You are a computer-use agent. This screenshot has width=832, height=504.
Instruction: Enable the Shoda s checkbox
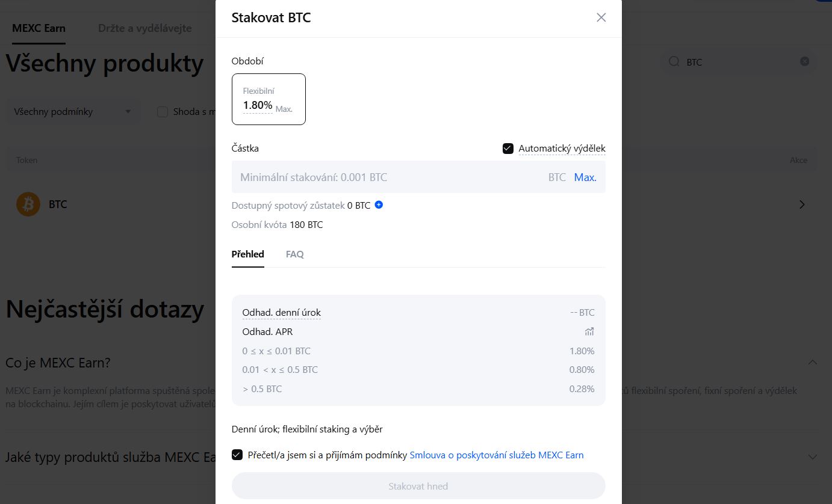click(162, 111)
